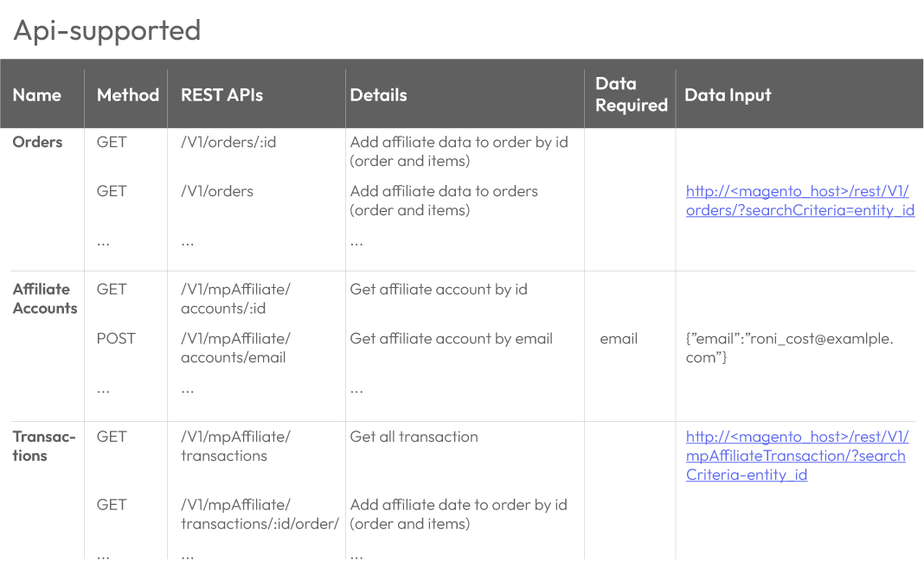Image resolution: width=924 pixels, height=568 pixels.
Task: Click 'Get all transaction' details
Action: (x=414, y=437)
